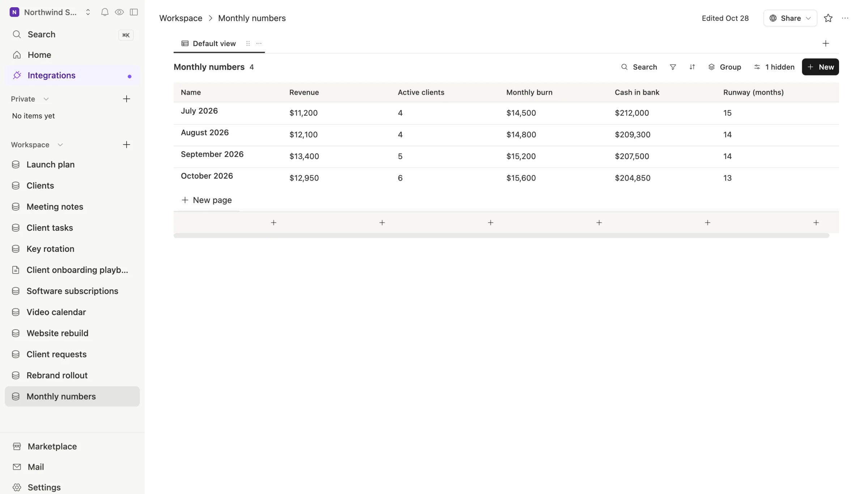Viewport: 868px width, 494px height.
Task: Open the Client onboarding playbook page
Action: [x=72, y=270]
